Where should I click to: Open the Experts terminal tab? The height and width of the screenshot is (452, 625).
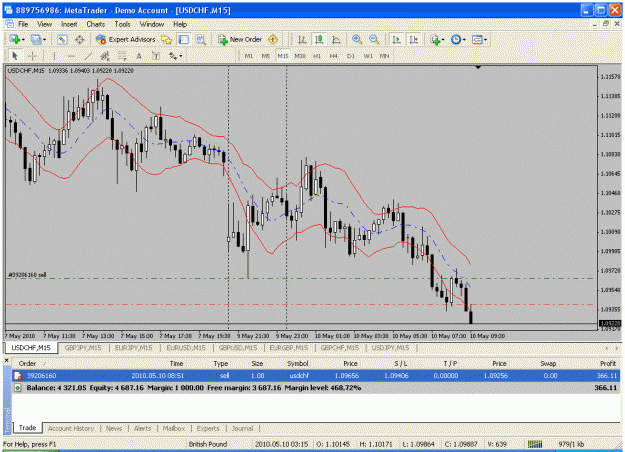click(208, 428)
